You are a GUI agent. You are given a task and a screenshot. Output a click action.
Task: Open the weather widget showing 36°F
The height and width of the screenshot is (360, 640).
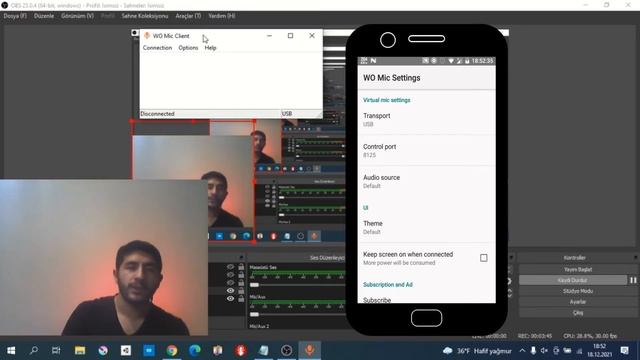tap(477, 351)
